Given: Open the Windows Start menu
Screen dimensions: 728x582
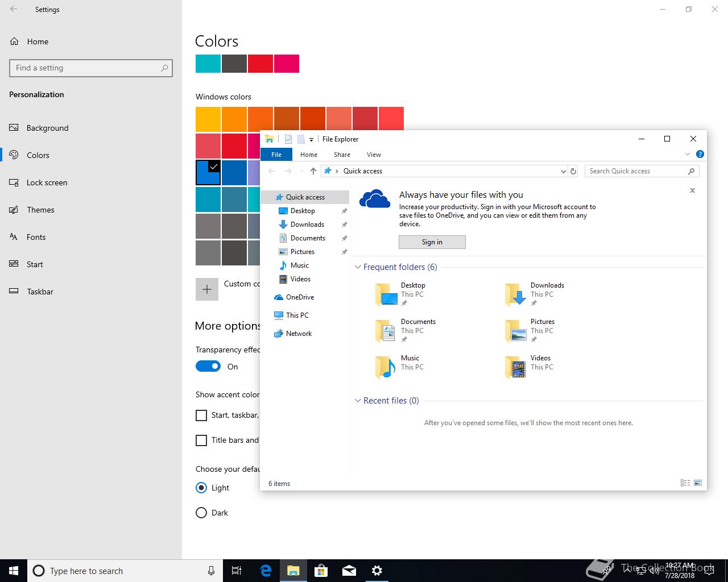Looking at the screenshot, I should (14, 571).
